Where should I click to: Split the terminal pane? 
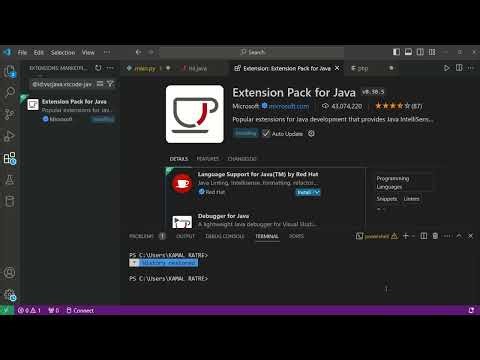[x=424, y=236]
